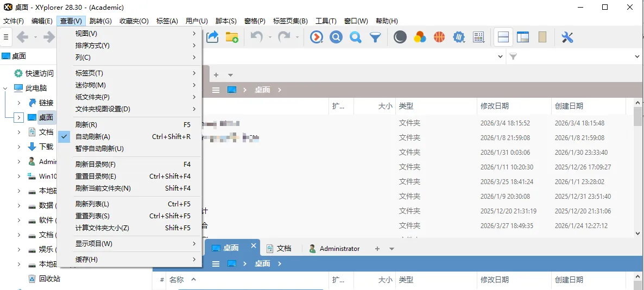Click the Redo arrow in toolbar
The width and height of the screenshot is (644, 290).
tap(284, 37)
